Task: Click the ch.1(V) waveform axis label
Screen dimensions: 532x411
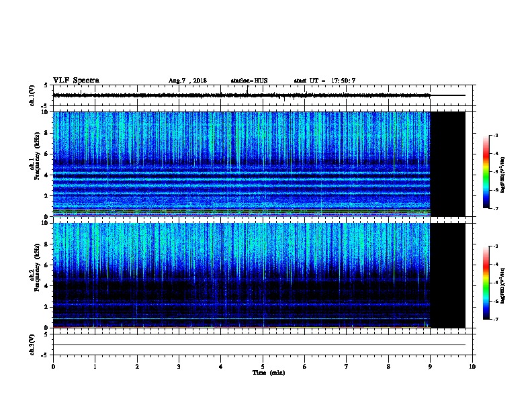Action: tap(32, 95)
